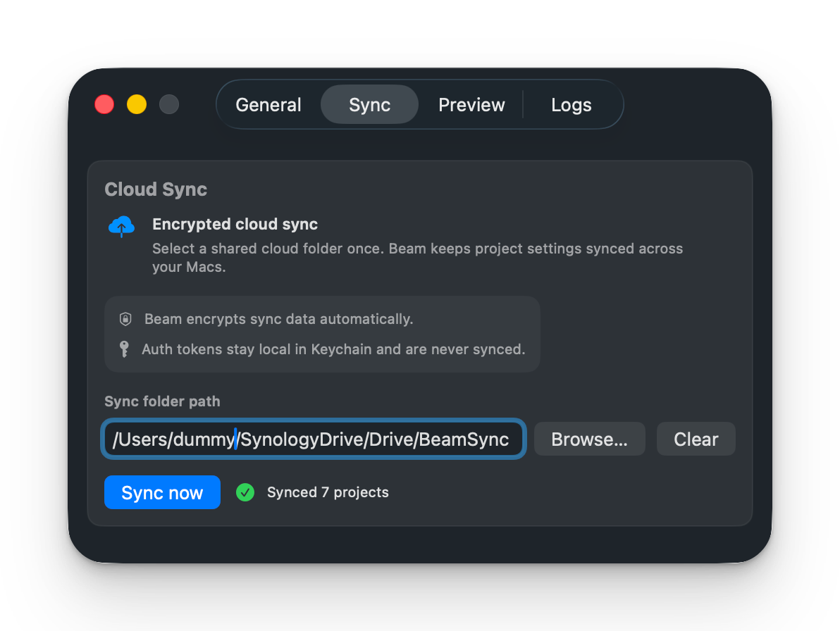Click the Cloud Sync section heading
The width and height of the screenshot is (840, 631).
click(156, 189)
